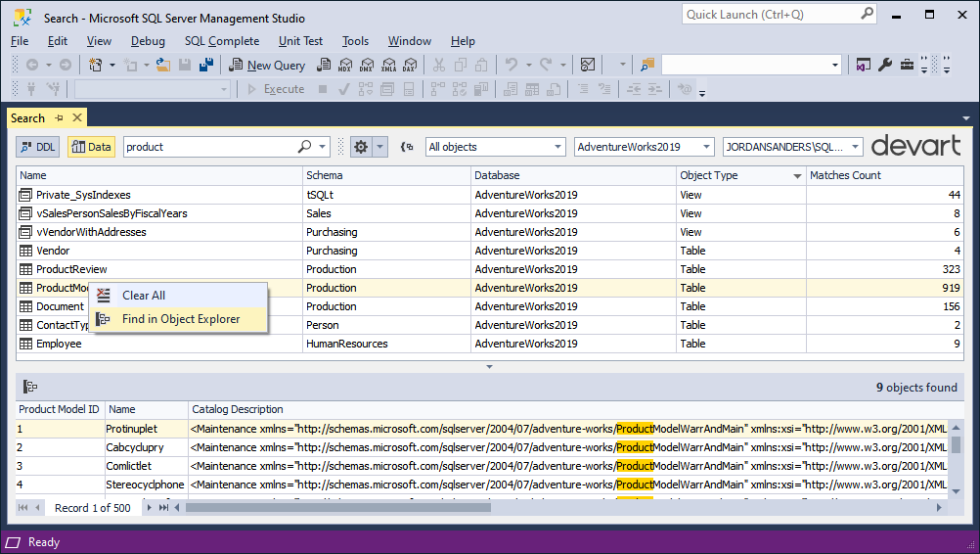Open the toolbar search combo box dropdown
Image resolution: width=980 pixels, height=554 pixels.
click(835, 65)
